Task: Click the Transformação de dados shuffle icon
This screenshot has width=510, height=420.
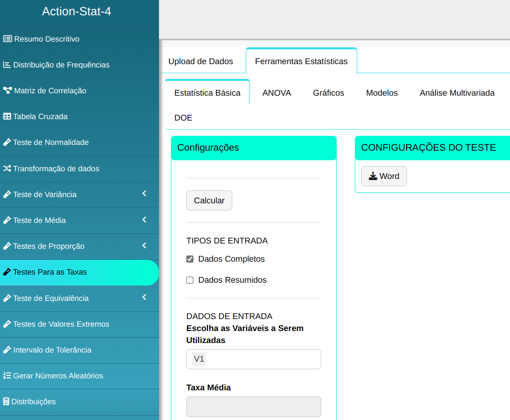Action: point(7,169)
